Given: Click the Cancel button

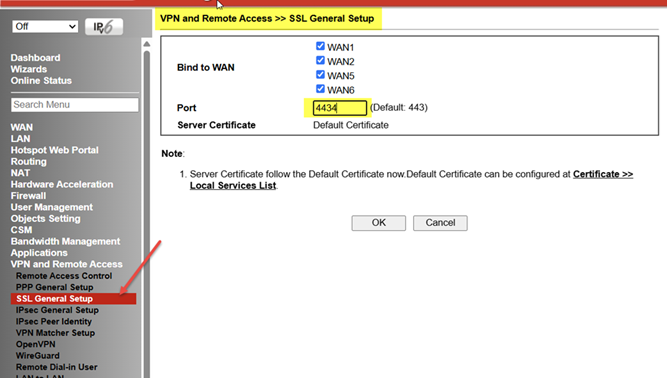Looking at the screenshot, I should (440, 223).
